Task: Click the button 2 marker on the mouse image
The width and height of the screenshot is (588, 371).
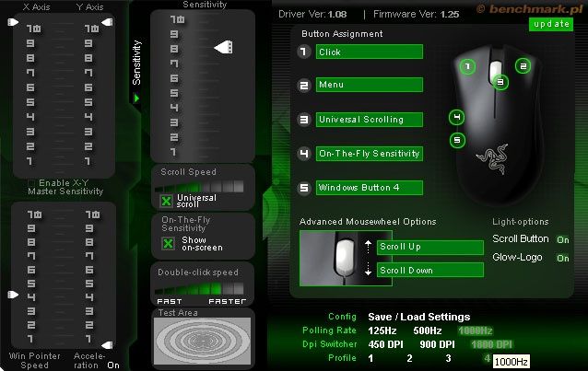Action: 523,66
